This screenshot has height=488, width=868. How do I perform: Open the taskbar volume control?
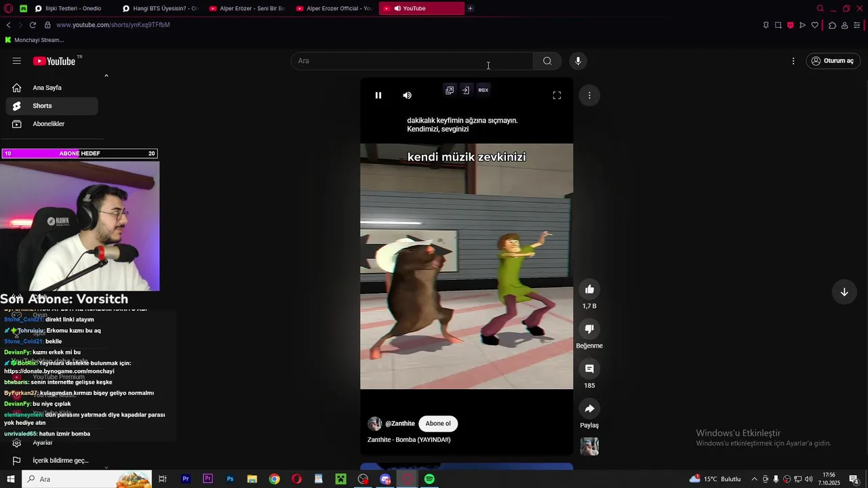(x=808, y=479)
